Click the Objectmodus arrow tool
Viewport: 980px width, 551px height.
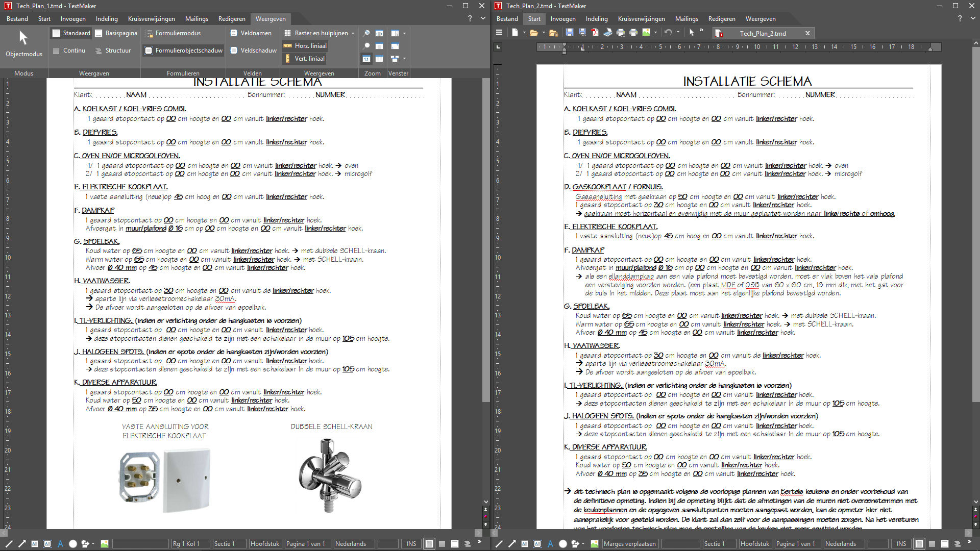point(23,44)
